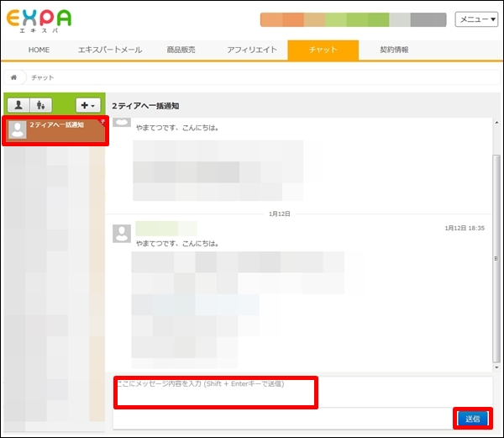Click the チャット breadcrumb link

[43, 77]
